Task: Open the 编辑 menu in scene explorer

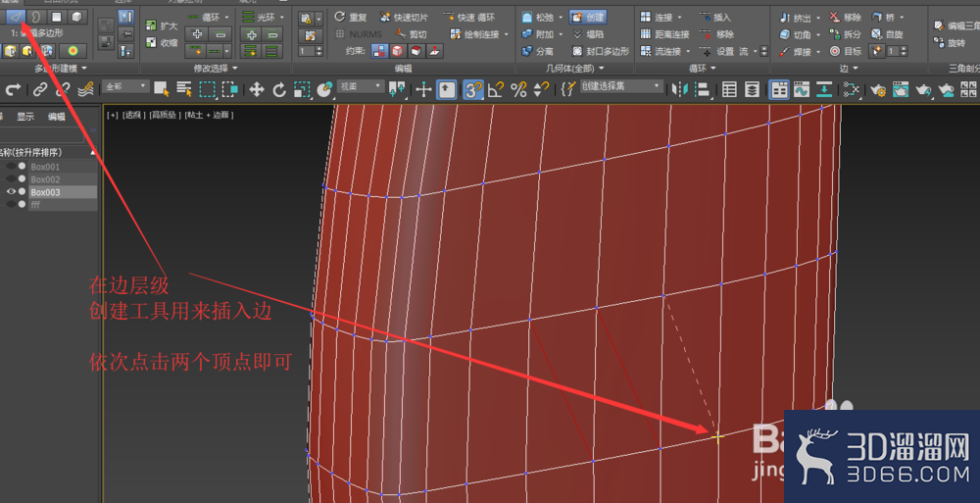Action: (57, 117)
